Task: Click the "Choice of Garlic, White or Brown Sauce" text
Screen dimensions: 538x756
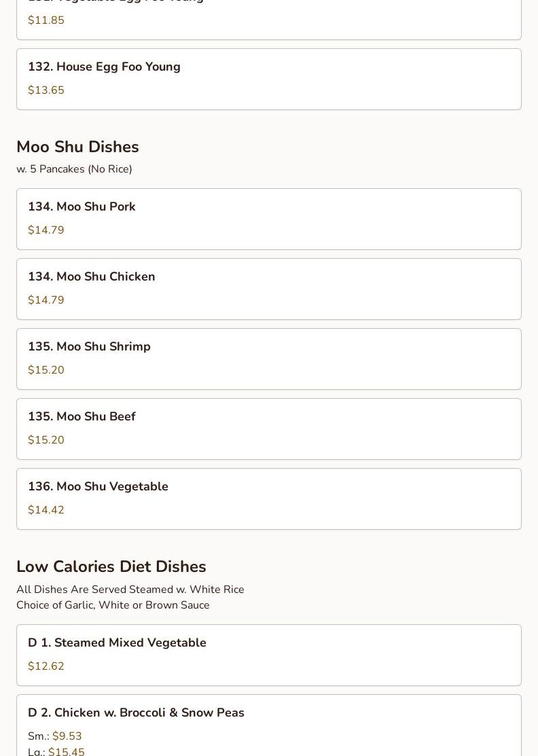Action: click(113, 605)
